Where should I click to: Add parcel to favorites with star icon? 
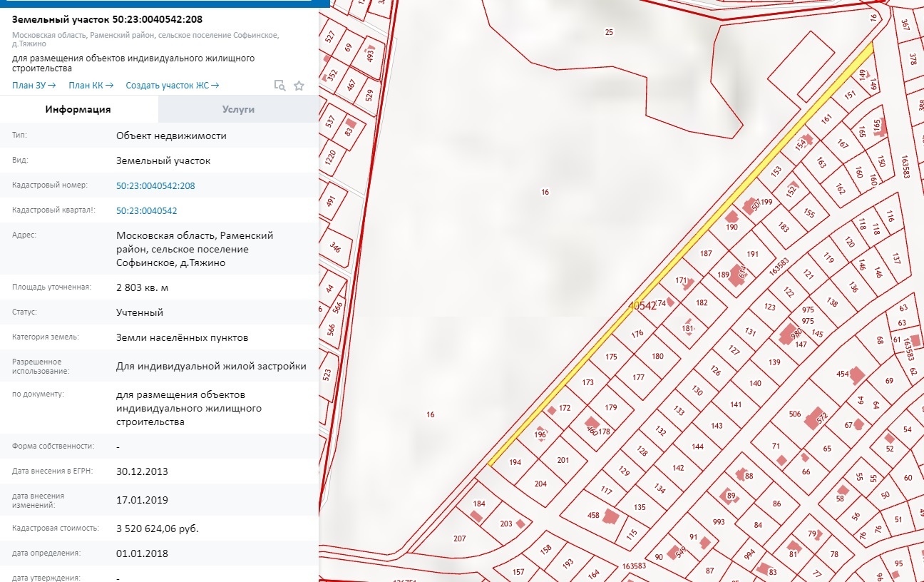point(299,86)
